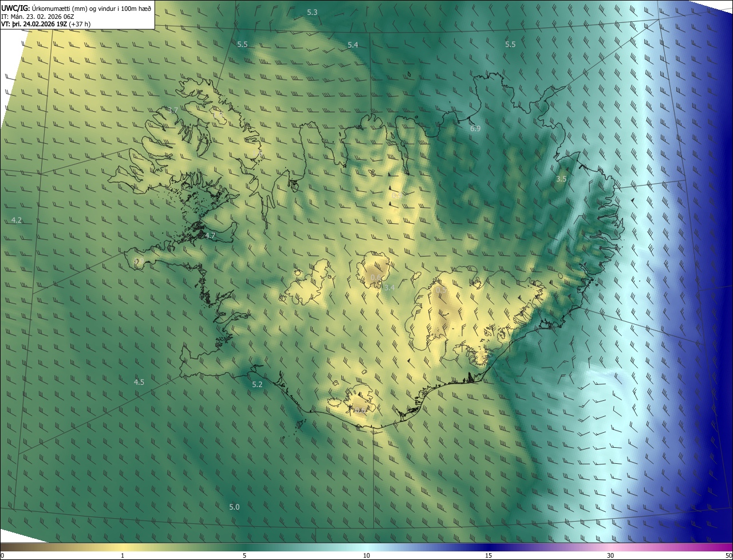Click the valid time "VT: þri. 24.02.2026 19Z (+37 h)"
733x560 pixels.
tap(46, 24)
